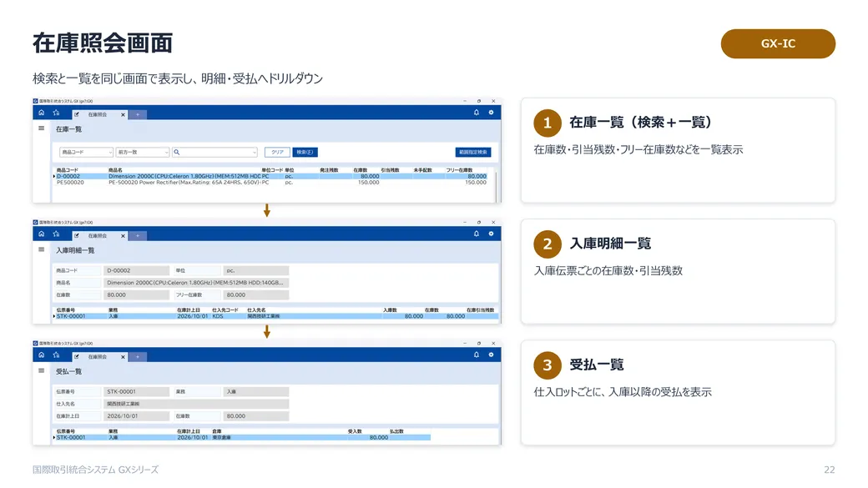The width and height of the screenshot is (868, 488).
Task: Click the 仕入先コード column header
Action: click(225, 309)
